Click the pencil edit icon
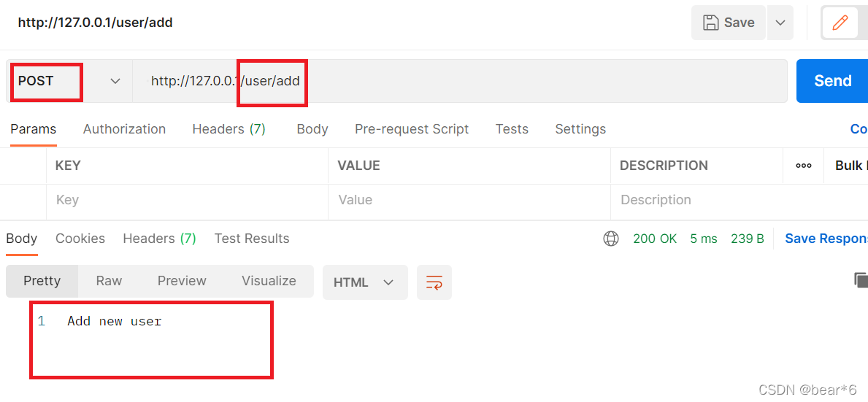 840,23
